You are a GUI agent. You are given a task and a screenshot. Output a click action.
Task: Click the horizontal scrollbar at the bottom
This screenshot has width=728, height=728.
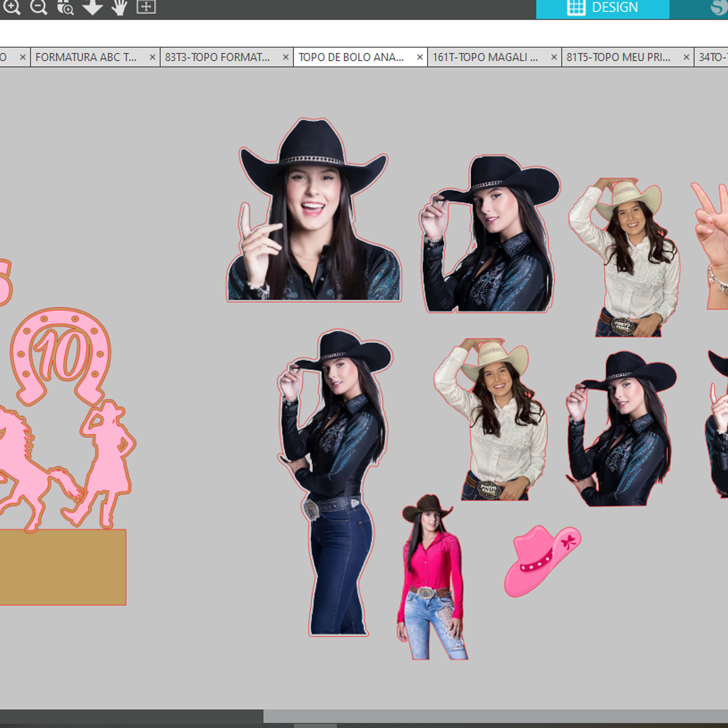point(495,716)
